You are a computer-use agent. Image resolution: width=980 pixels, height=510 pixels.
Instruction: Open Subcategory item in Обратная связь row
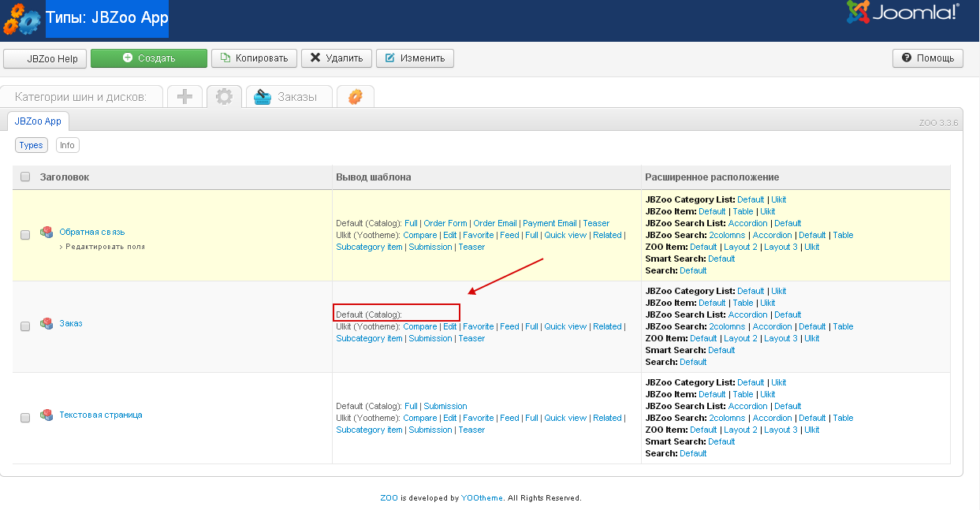pos(370,247)
